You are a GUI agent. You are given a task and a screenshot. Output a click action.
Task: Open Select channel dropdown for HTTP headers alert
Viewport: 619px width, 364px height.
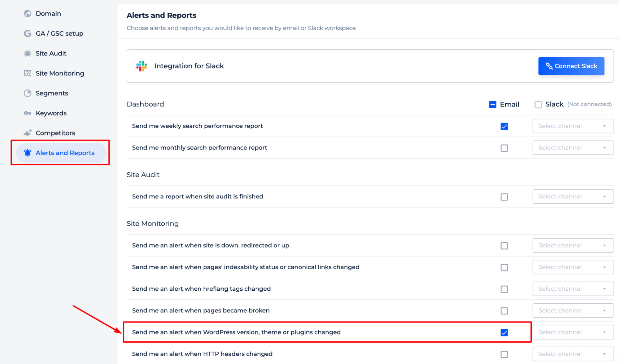pos(573,354)
